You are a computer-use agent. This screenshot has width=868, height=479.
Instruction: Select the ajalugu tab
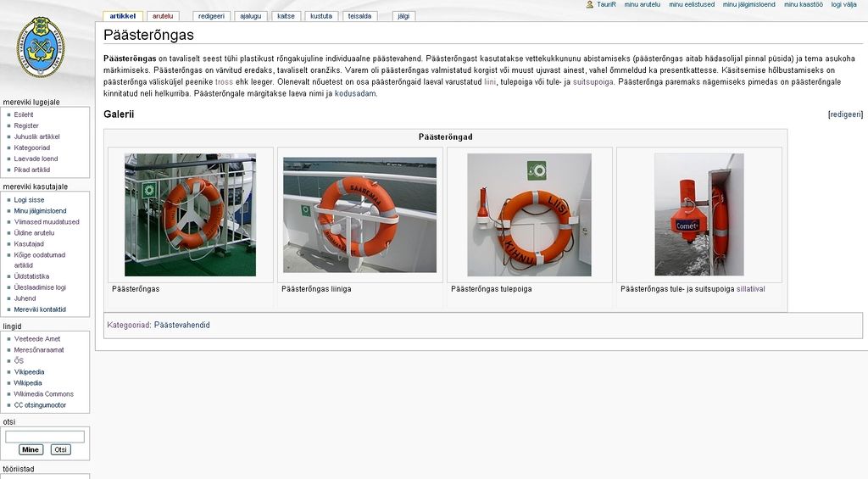pos(250,16)
